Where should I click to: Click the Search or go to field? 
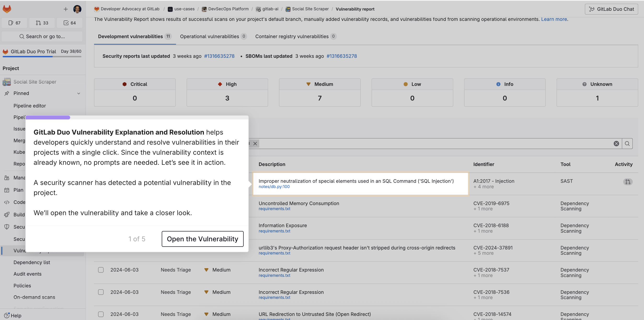[x=42, y=36]
